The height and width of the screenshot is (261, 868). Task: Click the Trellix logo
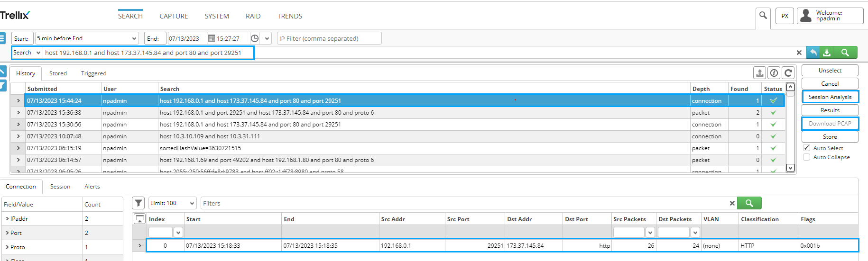15,15
